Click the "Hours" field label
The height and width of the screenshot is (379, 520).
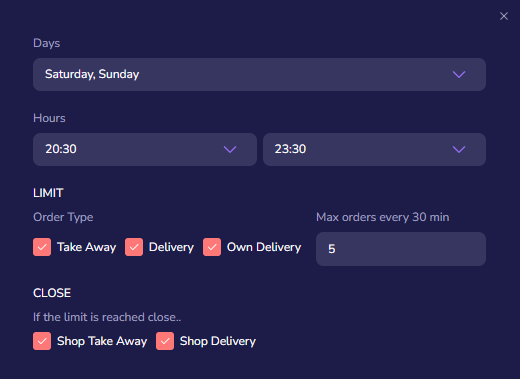point(49,118)
